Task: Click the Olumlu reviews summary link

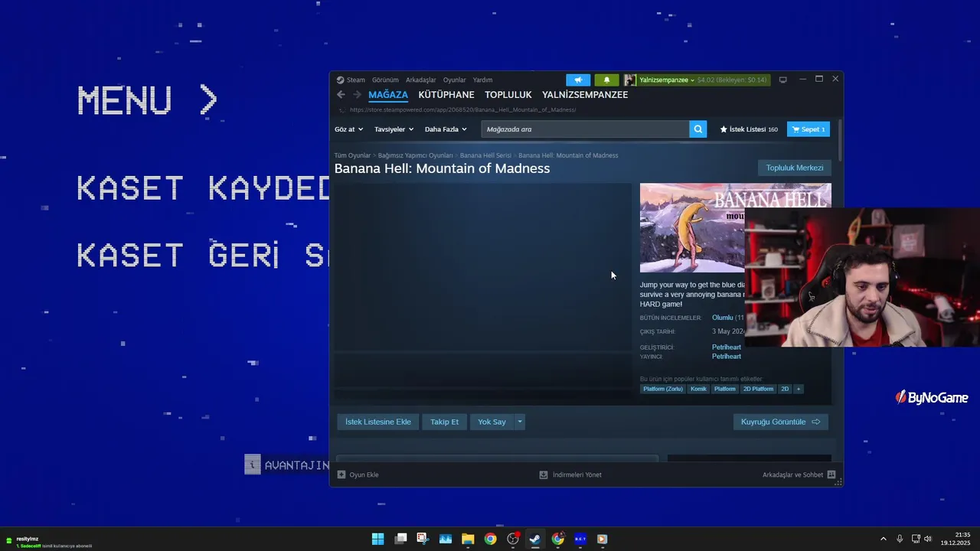Action: (723, 318)
